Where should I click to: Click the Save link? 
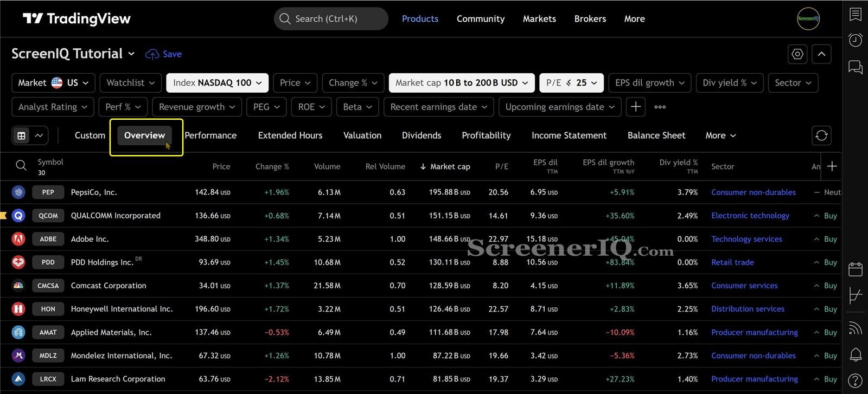pos(173,54)
